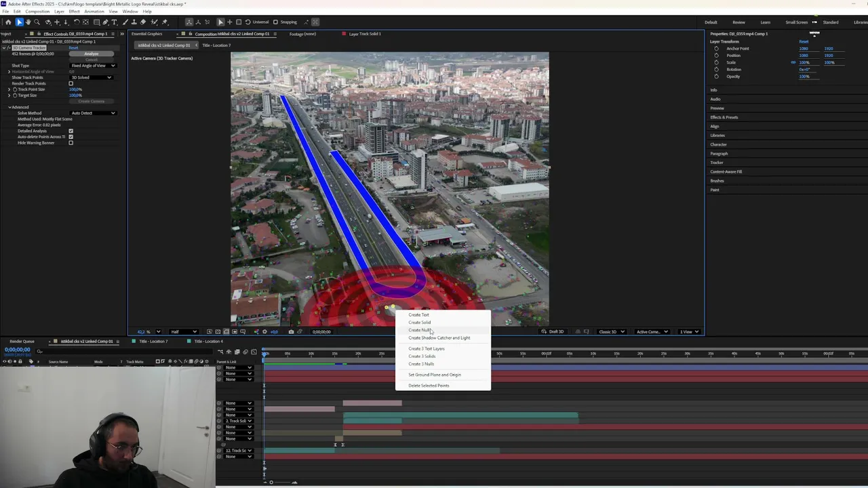Open the Effects & Presets panel
The width and height of the screenshot is (868, 488).
[724, 117]
